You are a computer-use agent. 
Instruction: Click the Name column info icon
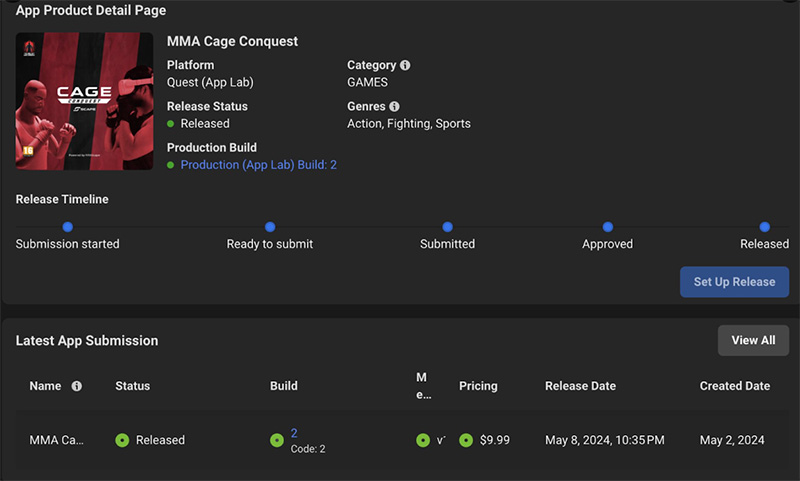coord(77,386)
